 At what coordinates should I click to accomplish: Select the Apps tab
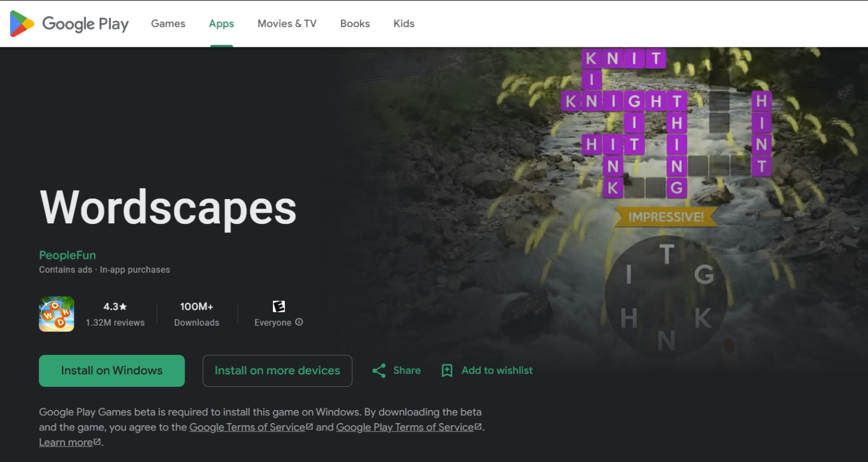coord(222,24)
